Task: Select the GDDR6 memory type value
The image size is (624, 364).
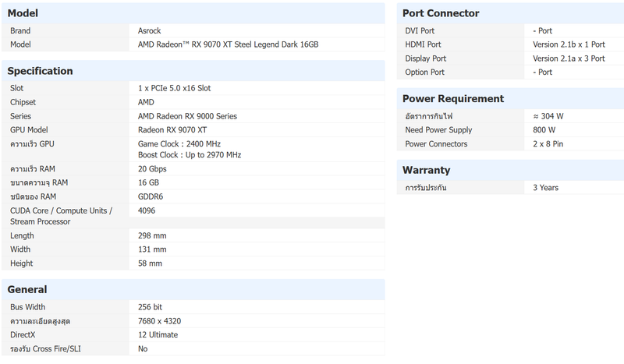Action: coord(151,196)
